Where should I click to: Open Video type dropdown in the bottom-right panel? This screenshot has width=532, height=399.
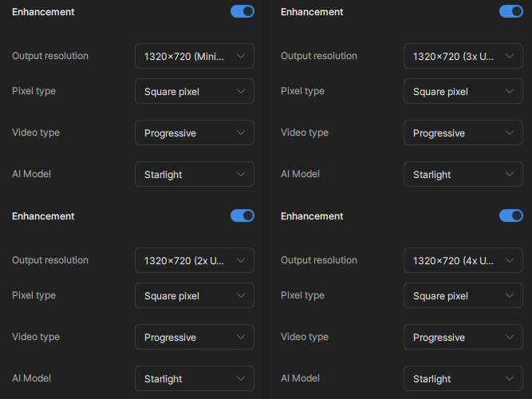tap(463, 337)
